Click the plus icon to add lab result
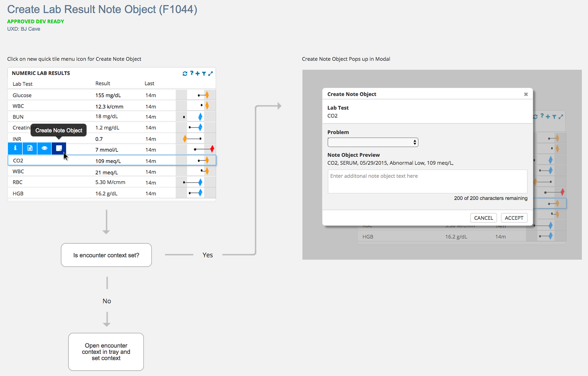 coord(198,73)
